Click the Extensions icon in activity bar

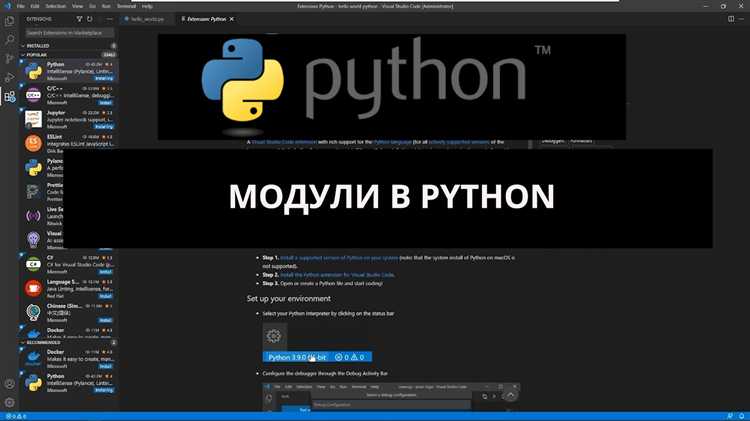pos(10,97)
